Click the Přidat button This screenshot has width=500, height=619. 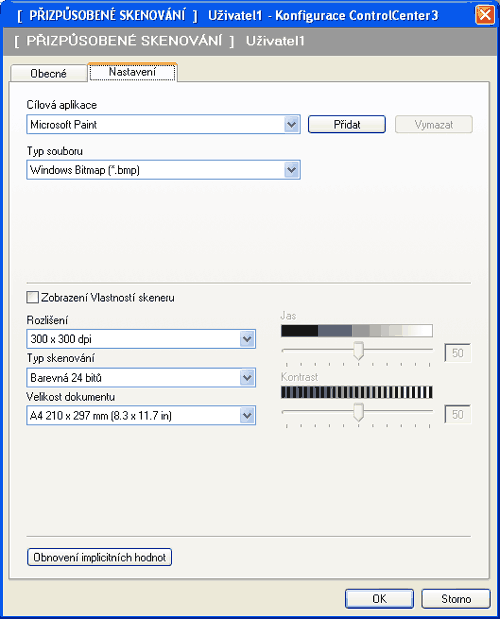pos(346,125)
